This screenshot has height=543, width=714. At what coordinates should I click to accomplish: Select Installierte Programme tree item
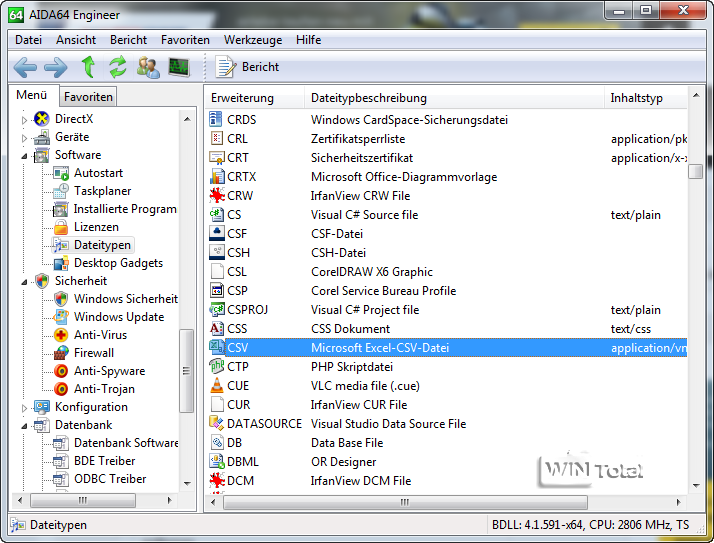click(125, 209)
